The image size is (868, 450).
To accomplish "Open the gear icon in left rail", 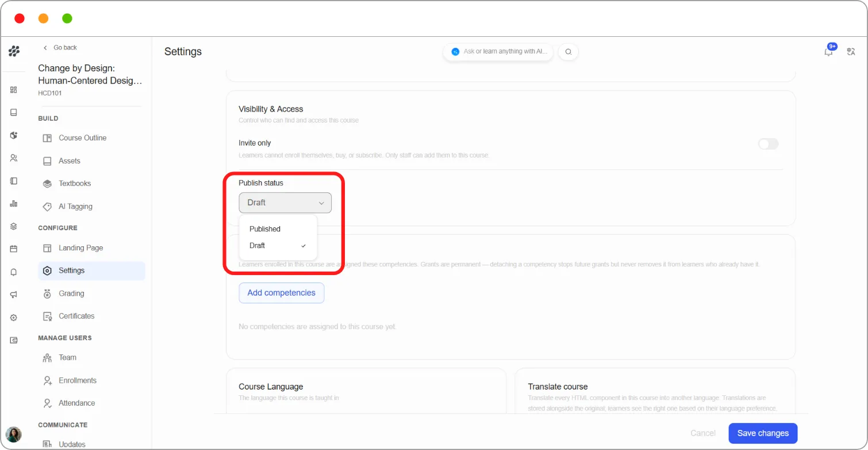I will [x=14, y=318].
